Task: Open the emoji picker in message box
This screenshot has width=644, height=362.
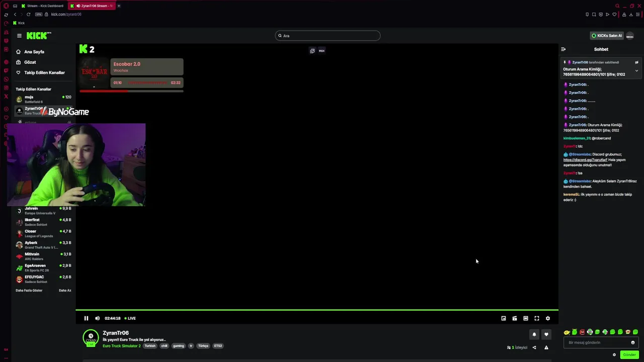Action: point(633,342)
